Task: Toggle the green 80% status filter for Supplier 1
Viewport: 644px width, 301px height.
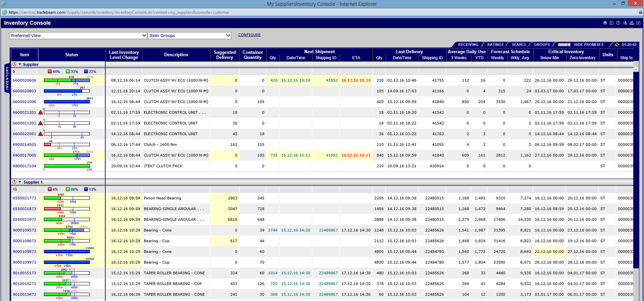Action: pyautogui.click(x=68, y=190)
